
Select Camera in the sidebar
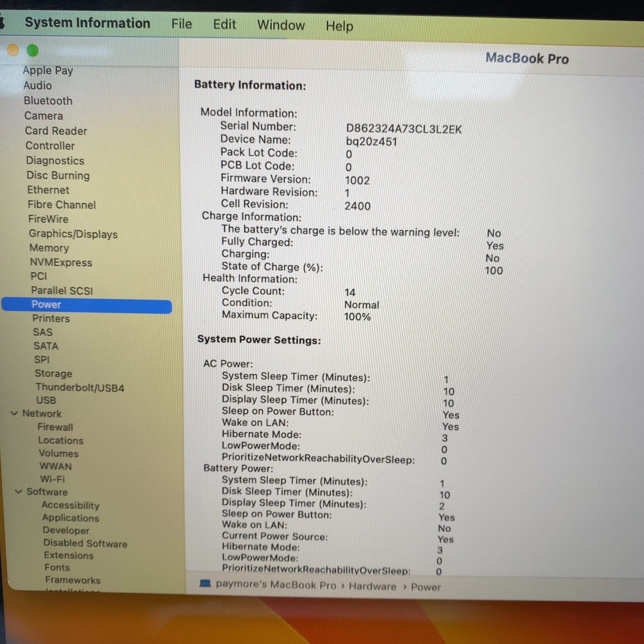click(x=44, y=115)
